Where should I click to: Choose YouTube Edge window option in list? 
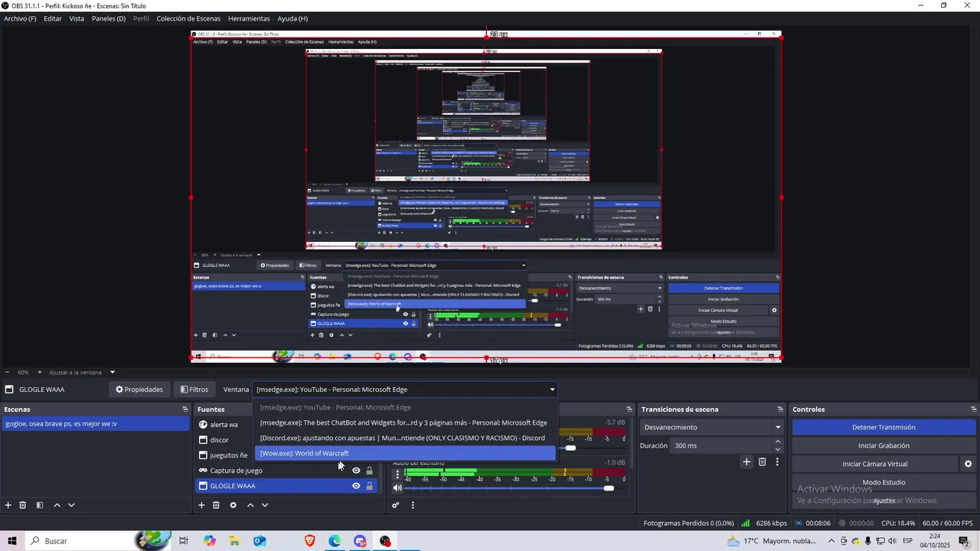[x=405, y=407]
